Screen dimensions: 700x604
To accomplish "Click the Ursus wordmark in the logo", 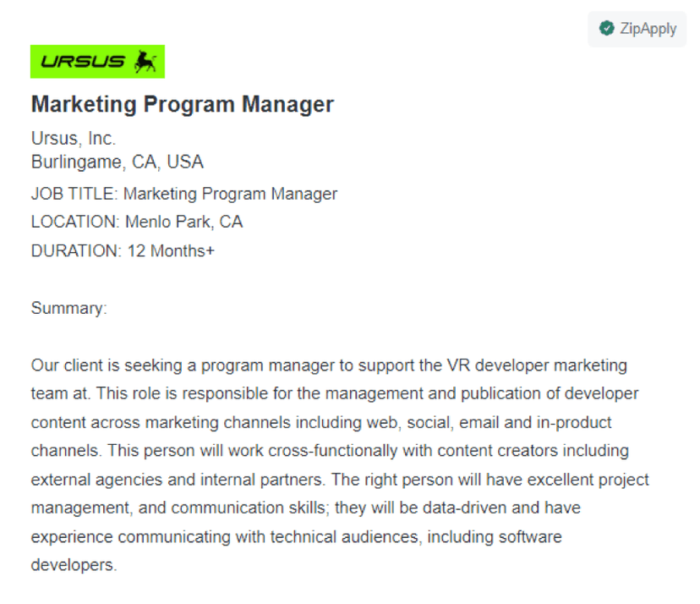I will click(x=84, y=60).
